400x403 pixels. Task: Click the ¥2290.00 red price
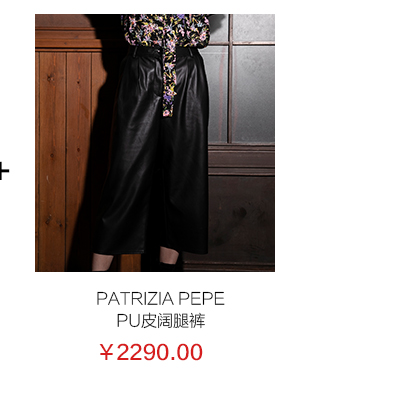151,352
